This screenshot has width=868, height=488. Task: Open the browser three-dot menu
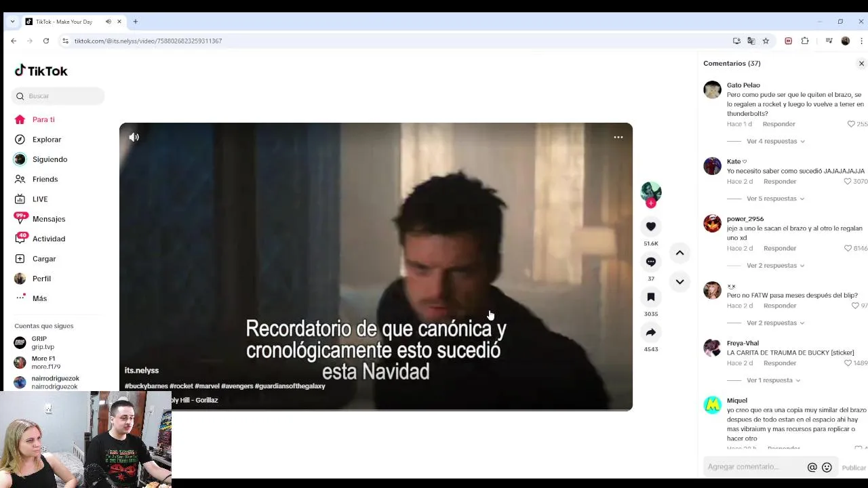pos(861,41)
